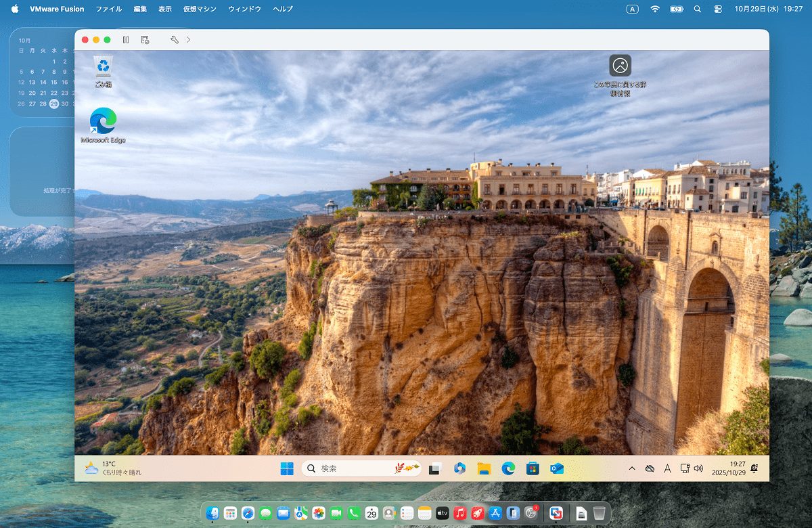Switch the Windows IME input mode
812x528 pixels.
pos(667,468)
